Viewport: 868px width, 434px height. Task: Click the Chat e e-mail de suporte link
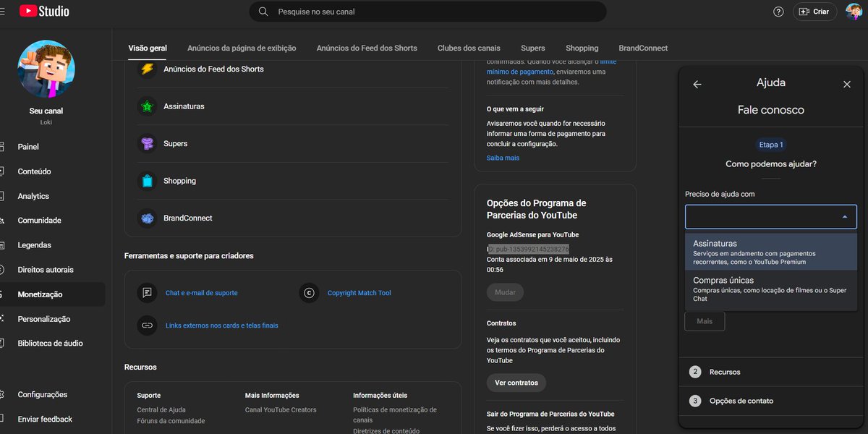[x=201, y=293]
